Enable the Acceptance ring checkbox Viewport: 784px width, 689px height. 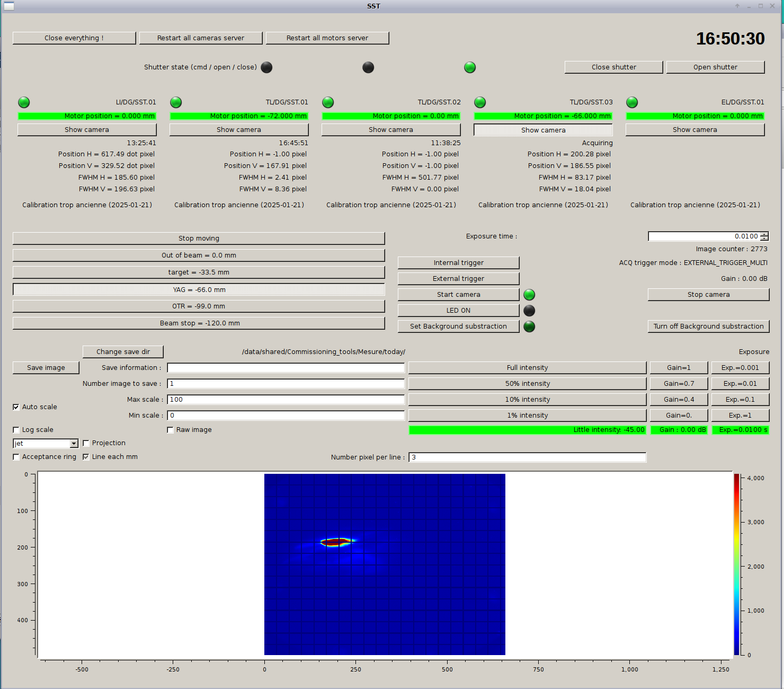(16, 457)
